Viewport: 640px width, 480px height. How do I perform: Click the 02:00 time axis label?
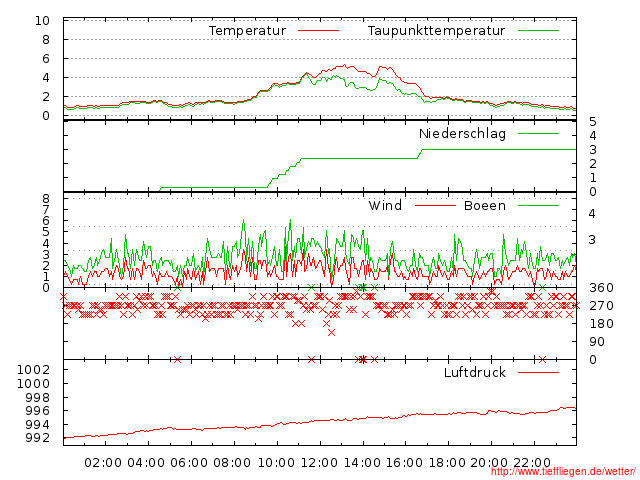pyautogui.click(x=103, y=463)
